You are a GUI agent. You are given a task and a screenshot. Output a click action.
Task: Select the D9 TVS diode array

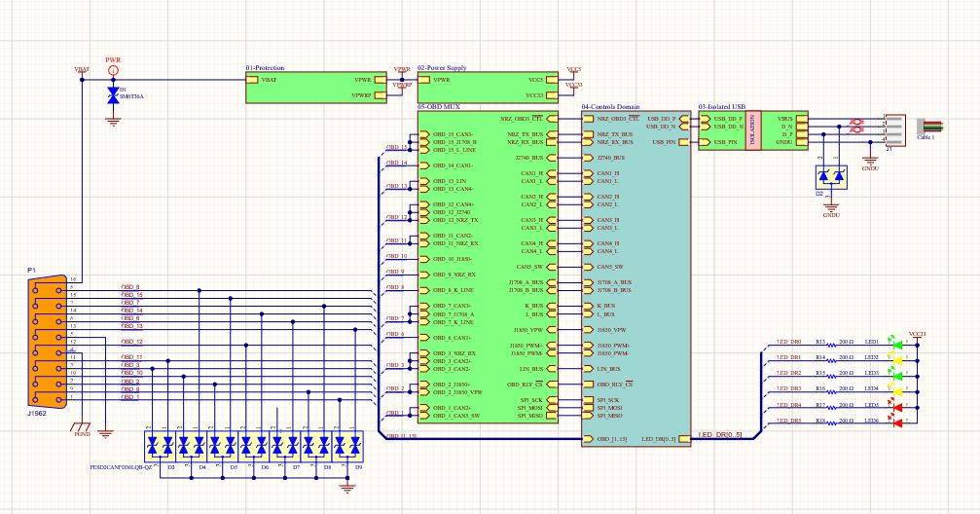click(347, 447)
